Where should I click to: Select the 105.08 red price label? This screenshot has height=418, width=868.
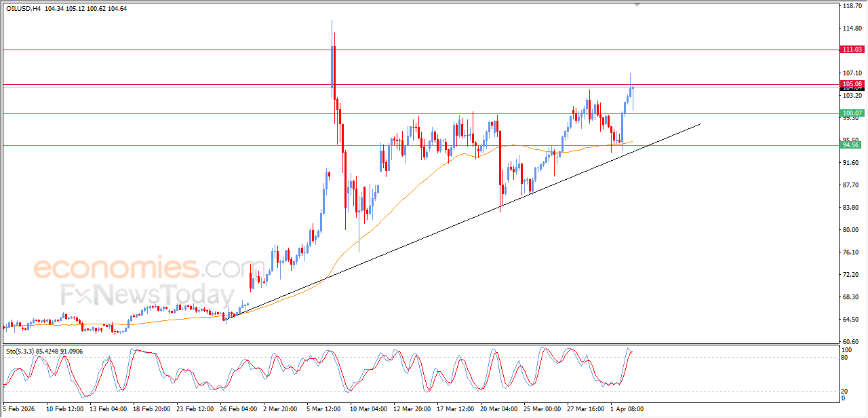point(851,84)
